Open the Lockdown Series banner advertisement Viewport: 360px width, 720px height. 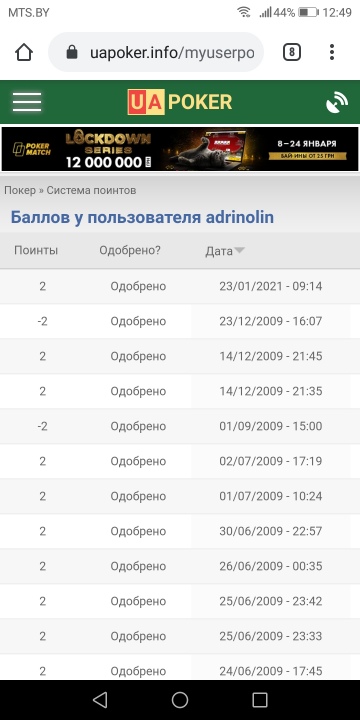tap(180, 149)
